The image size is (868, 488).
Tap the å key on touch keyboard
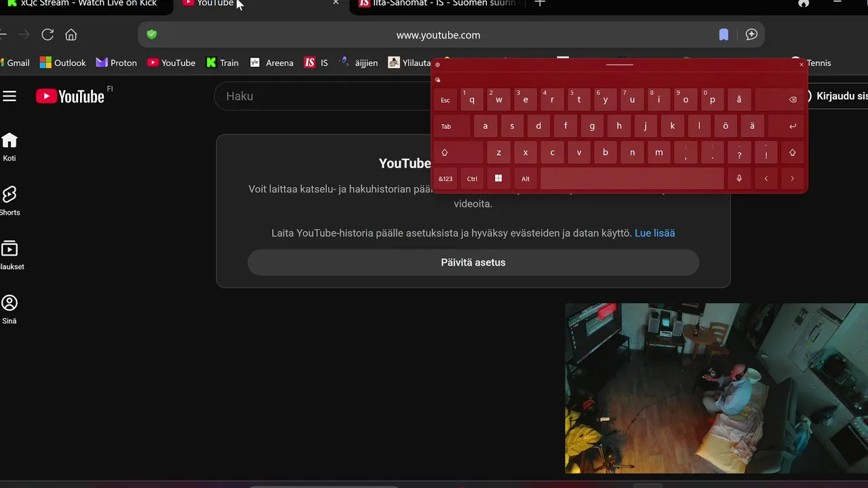(x=739, y=100)
